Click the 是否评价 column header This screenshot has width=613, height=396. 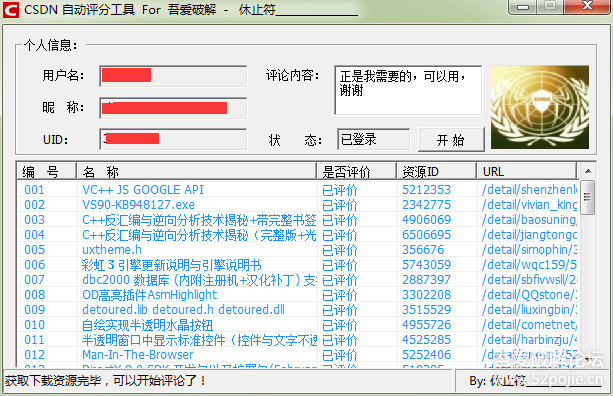[357, 172]
